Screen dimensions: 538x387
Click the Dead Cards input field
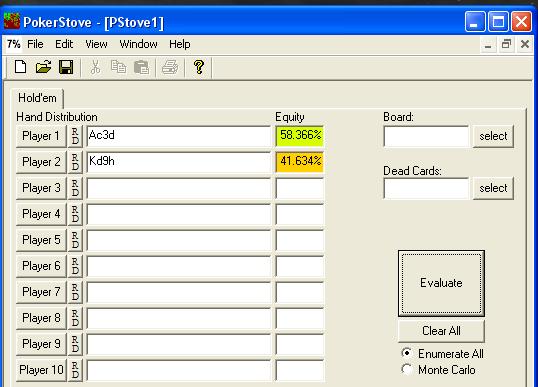pos(426,188)
